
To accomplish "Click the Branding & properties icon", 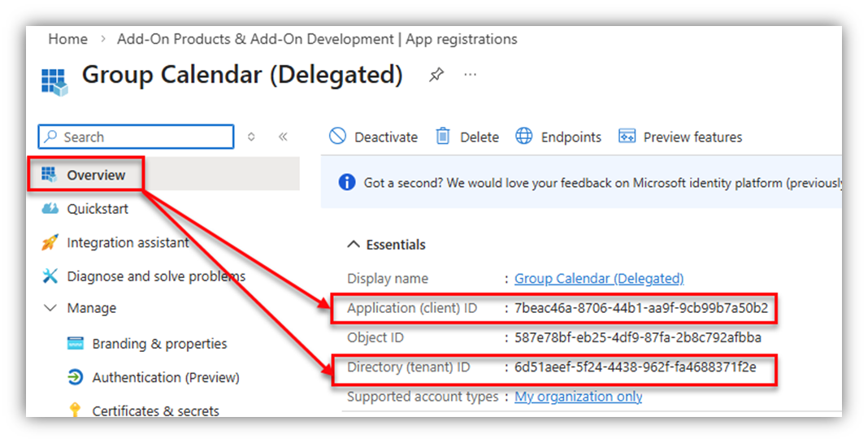I will coord(76,343).
